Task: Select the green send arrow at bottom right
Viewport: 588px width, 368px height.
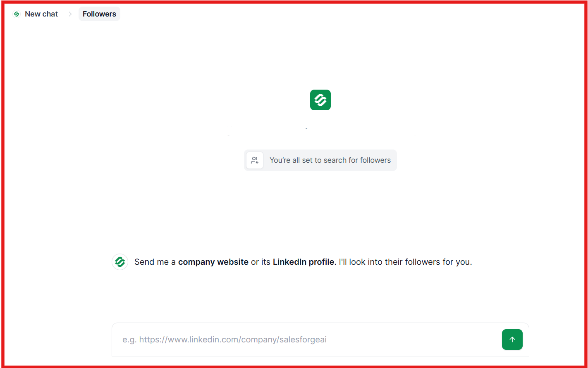Action: click(512, 339)
